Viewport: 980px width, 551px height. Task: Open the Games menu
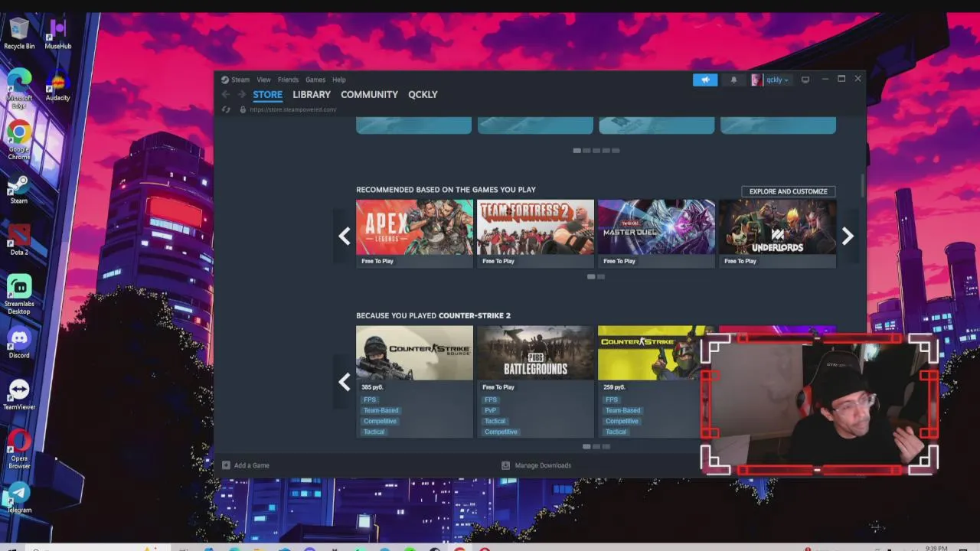coord(315,80)
